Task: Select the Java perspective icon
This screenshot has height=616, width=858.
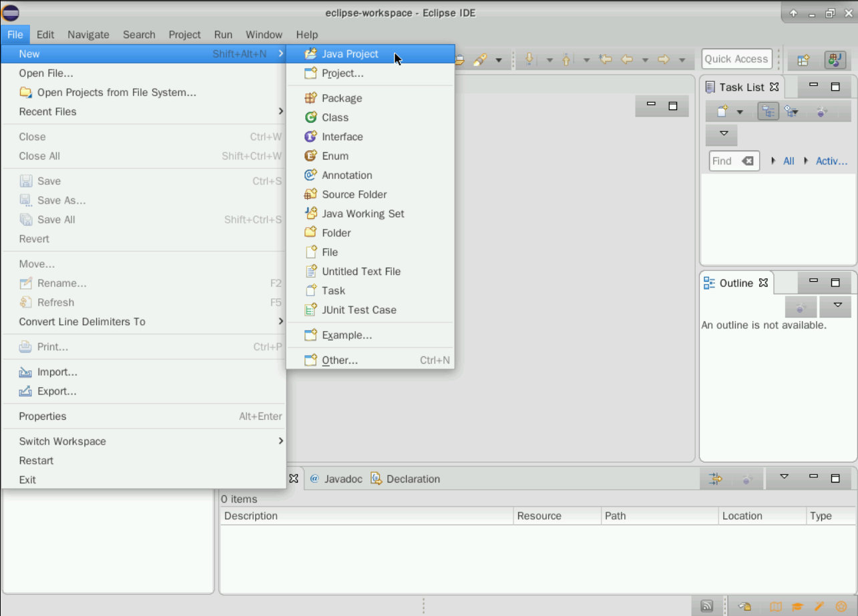Action: 835,59
